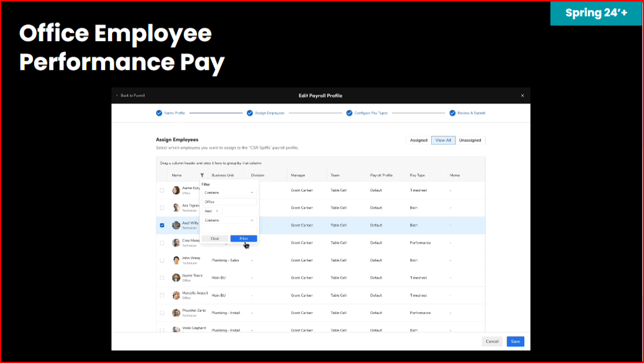Click Axel Willy's Both pay type
644x363 pixels.
413,225
